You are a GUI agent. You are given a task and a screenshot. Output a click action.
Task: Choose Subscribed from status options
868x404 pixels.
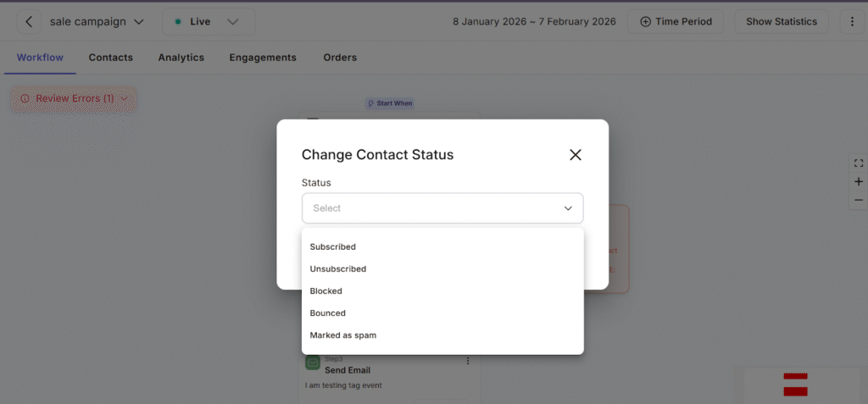(333, 246)
